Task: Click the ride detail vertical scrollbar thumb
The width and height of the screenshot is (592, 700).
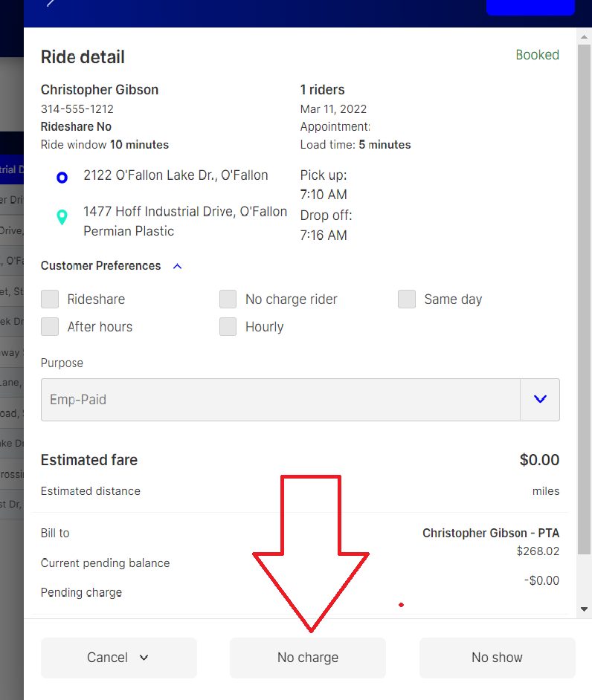Action: [x=584, y=297]
